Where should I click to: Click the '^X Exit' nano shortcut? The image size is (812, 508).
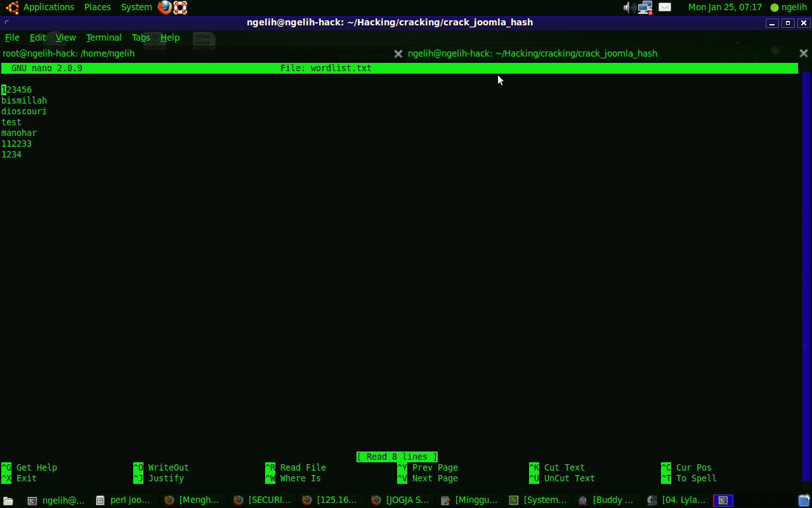(x=19, y=478)
